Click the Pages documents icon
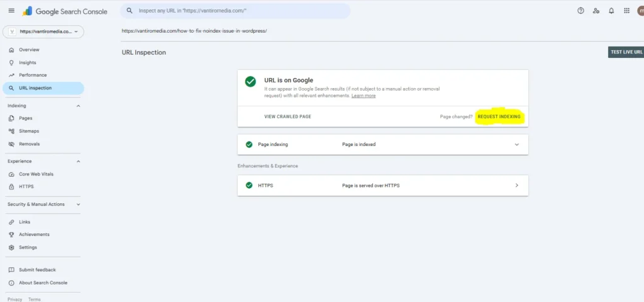 click(x=11, y=118)
